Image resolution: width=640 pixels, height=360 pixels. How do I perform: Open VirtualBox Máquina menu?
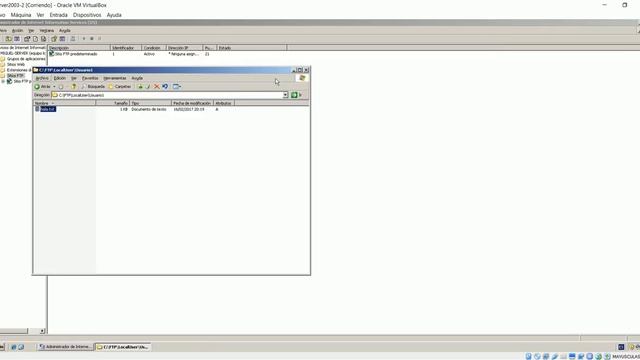tap(21, 15)
